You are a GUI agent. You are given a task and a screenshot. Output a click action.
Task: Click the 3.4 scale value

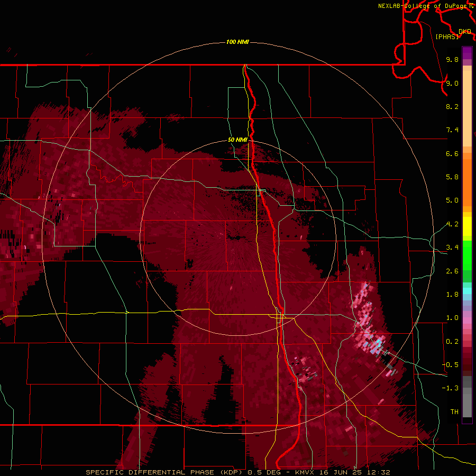(452, 248)
